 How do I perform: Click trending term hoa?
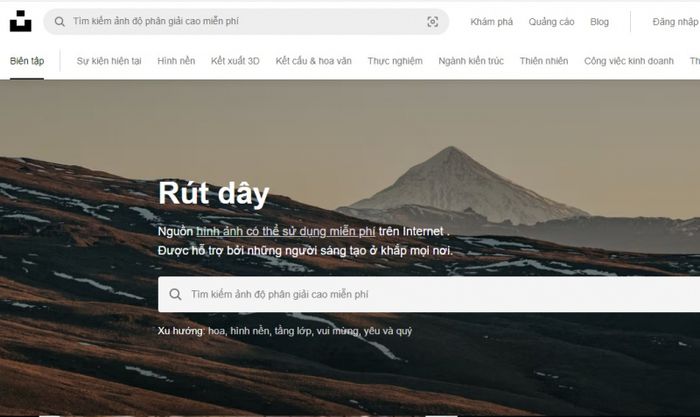point(217,331)
